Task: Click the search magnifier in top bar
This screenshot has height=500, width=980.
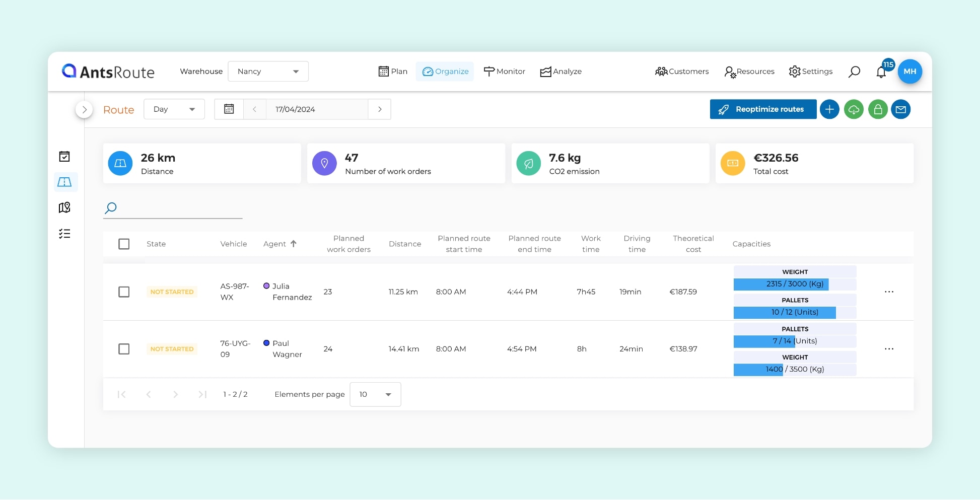Action: (854, 72)
